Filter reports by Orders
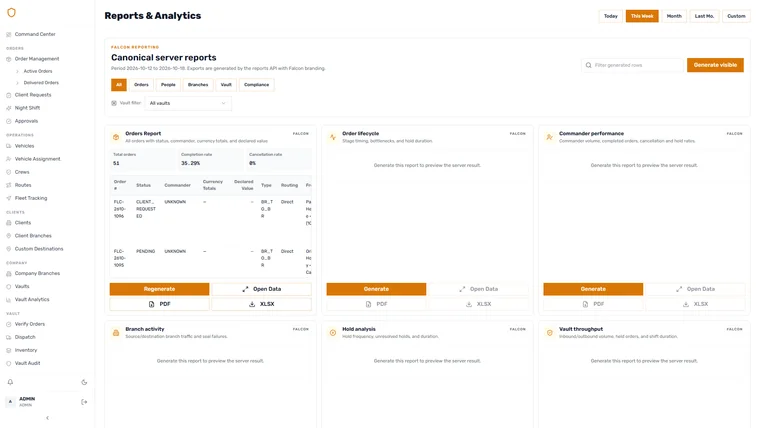Screen dimensions: 760x428 point(141,85)
